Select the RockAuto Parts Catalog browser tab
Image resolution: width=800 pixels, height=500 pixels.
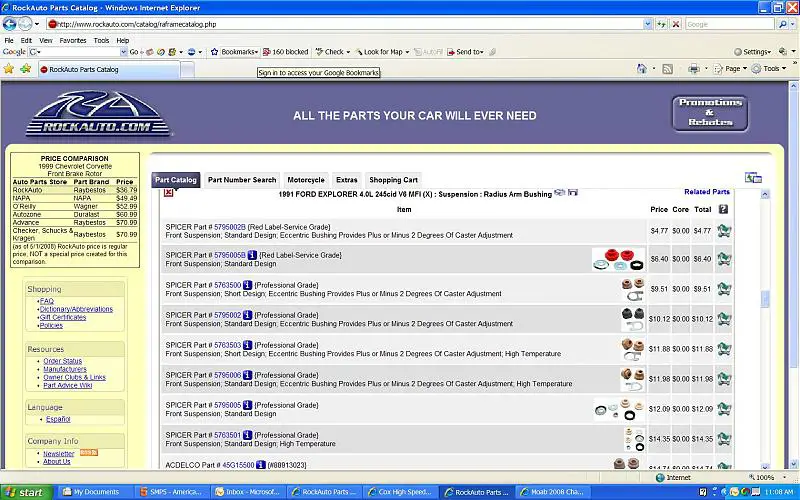109,69
